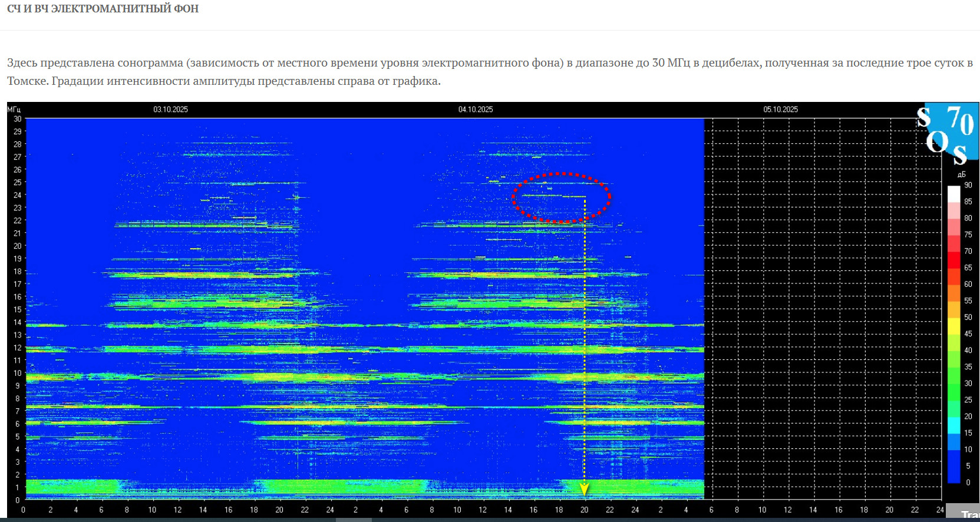Viewport: 980px width, 522px height.
Task: Click the 30 MHz label on frequency axis
Action: (18, 119)
